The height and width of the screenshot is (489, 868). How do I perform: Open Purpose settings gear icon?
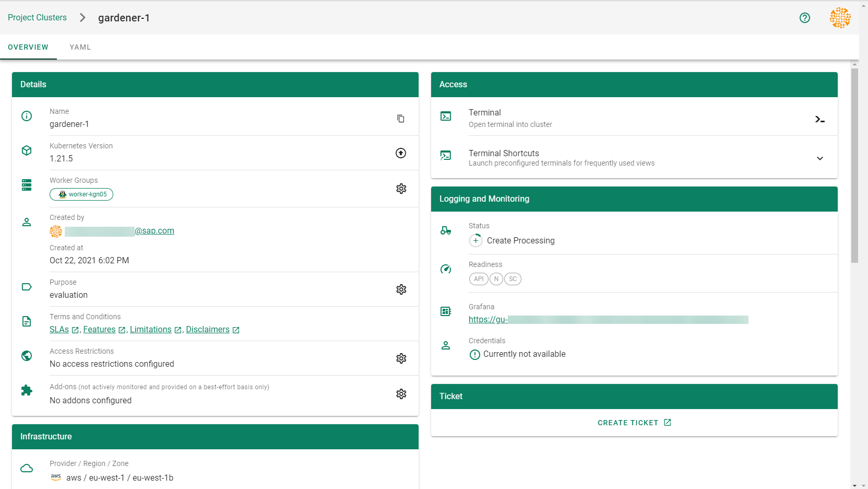(401, 289)
